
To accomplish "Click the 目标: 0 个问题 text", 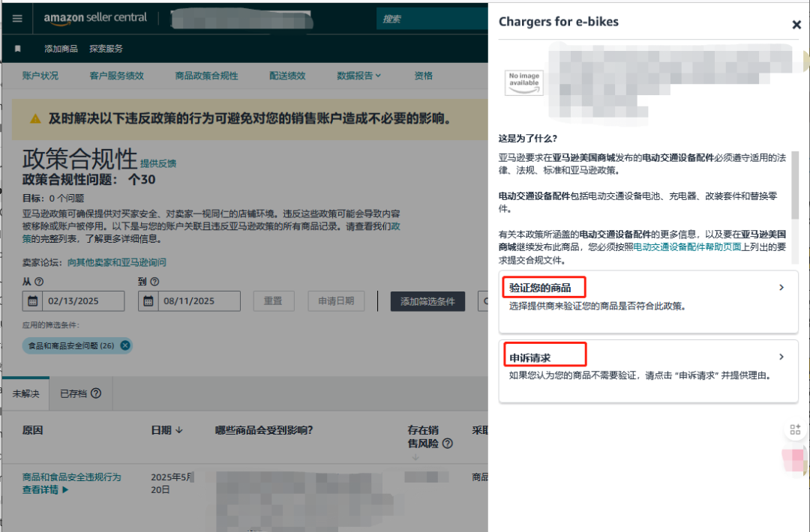I will click(53, 198).
